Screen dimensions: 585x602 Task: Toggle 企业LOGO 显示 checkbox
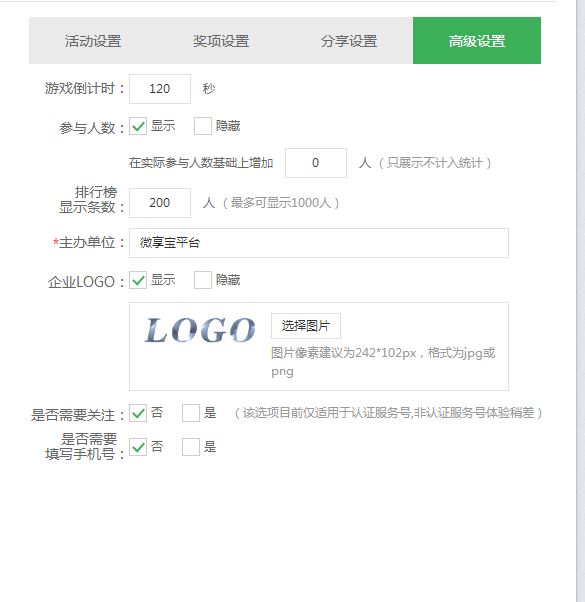(138, 280)
